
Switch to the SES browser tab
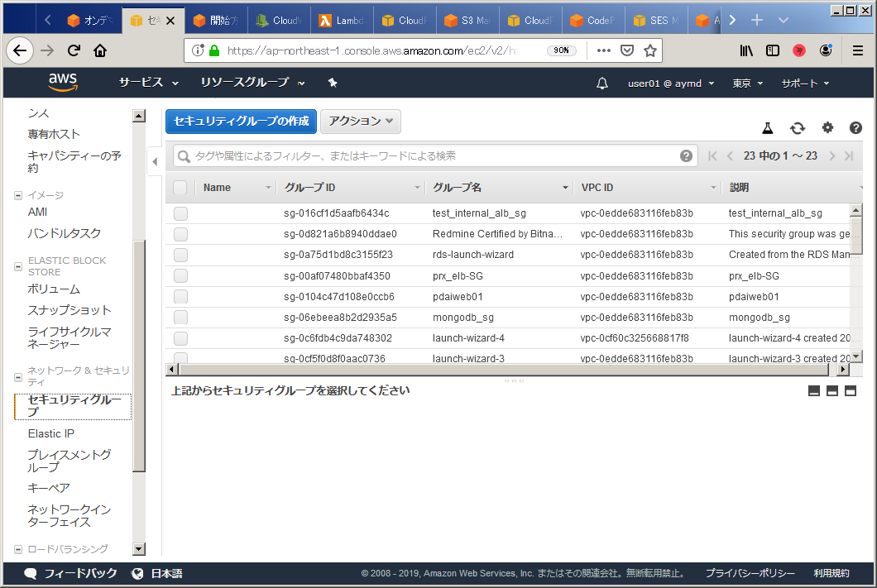(x=655, y=20)
